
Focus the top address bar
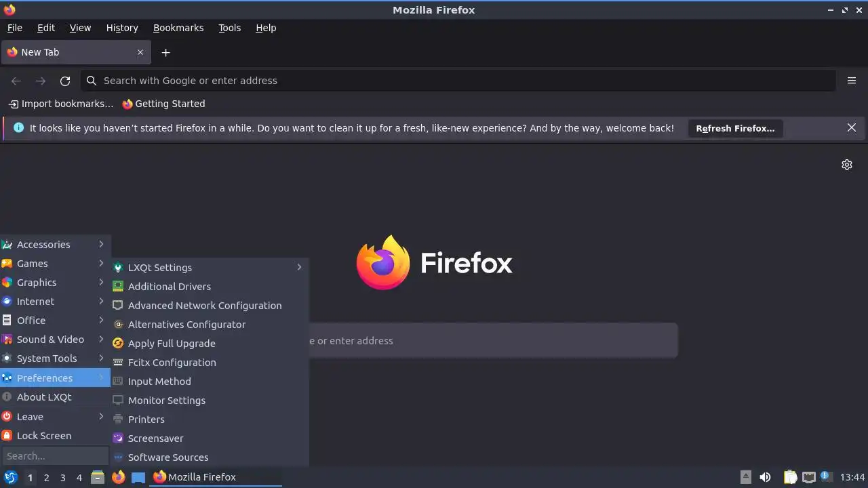pos(458,81)
